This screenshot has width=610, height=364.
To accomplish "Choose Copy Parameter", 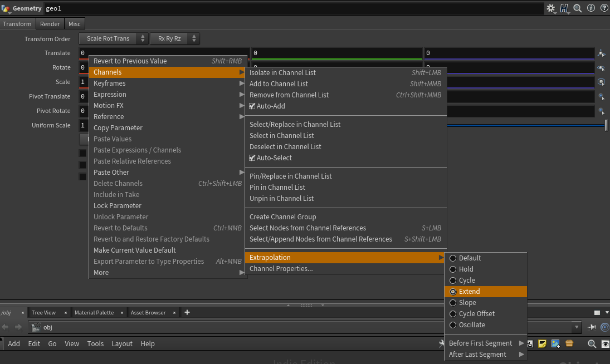I will click(168, 128).
